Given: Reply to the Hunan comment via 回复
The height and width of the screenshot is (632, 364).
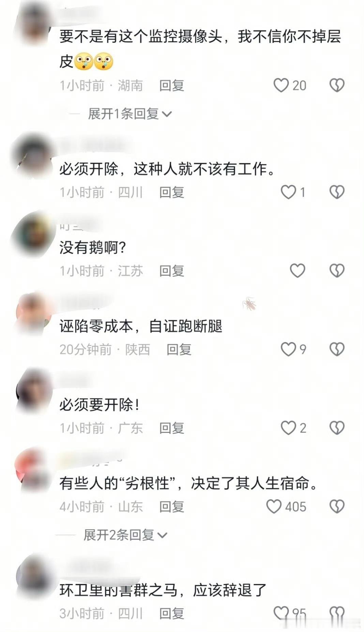Looking at the screenshot, I should tap(172, 86).
